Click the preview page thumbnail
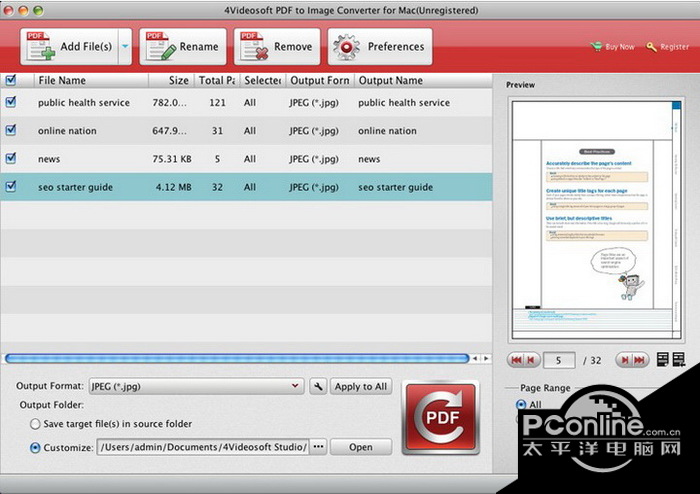The width and height of the screenshot is (700, 494). point(596,220)
